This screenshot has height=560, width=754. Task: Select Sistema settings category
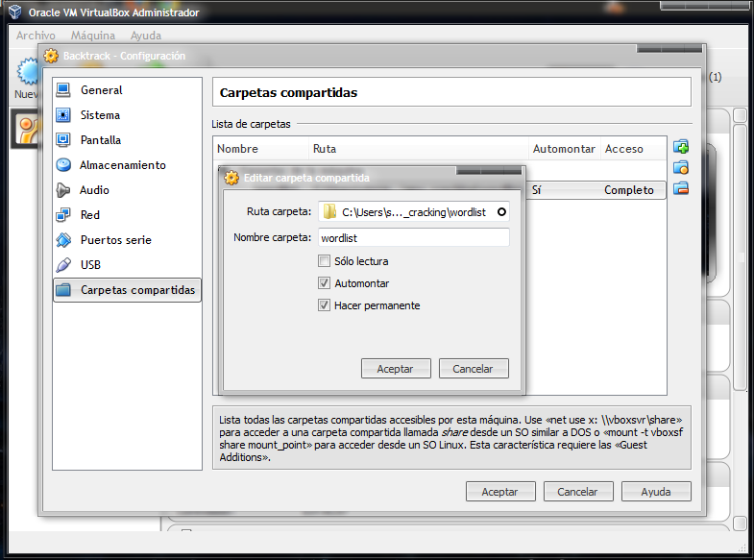pos(127,115)
